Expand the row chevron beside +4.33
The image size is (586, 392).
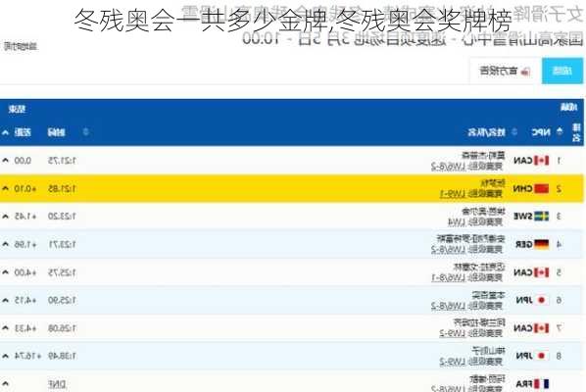(5, 327)
